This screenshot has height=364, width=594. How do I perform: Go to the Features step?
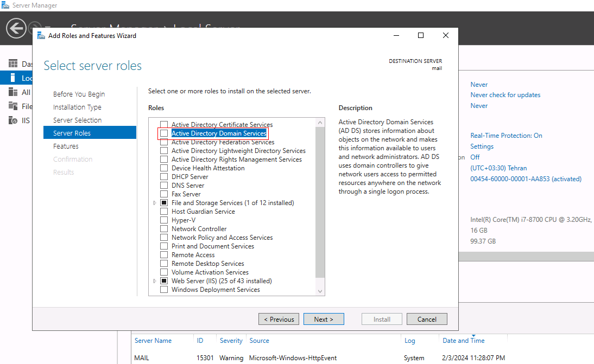click(x=66, y=146)
